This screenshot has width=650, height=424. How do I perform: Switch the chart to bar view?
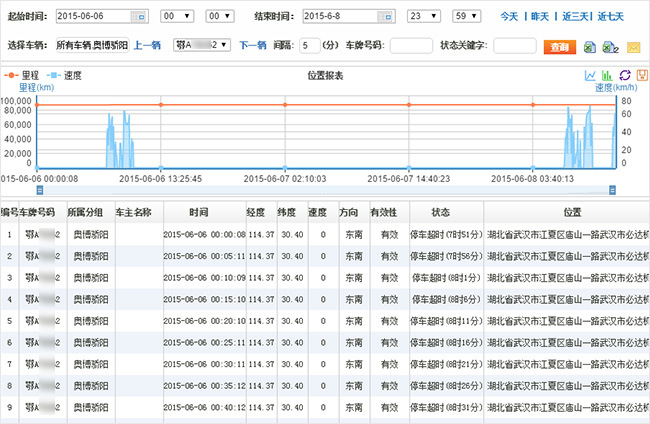pyautogui.click(x=607, y=75)
